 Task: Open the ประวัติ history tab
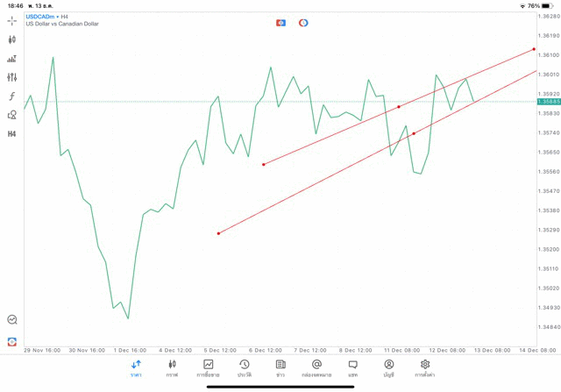[245, 367]
